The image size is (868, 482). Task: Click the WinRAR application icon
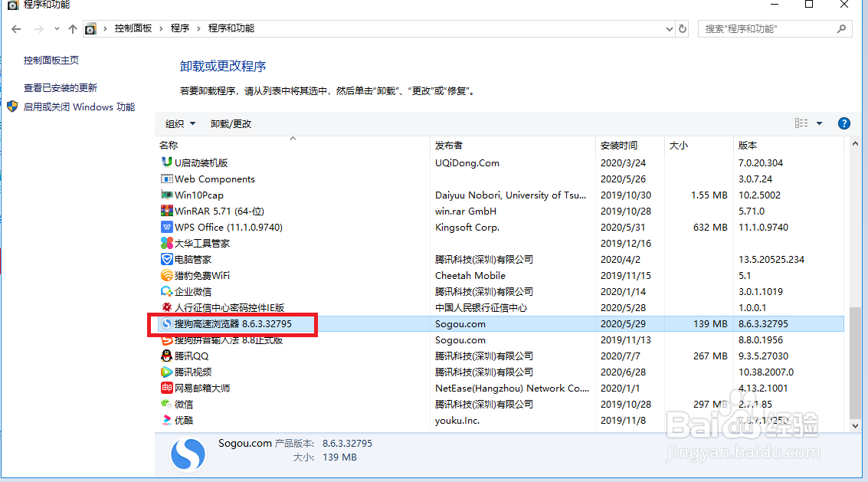click(x=168, y=211)
